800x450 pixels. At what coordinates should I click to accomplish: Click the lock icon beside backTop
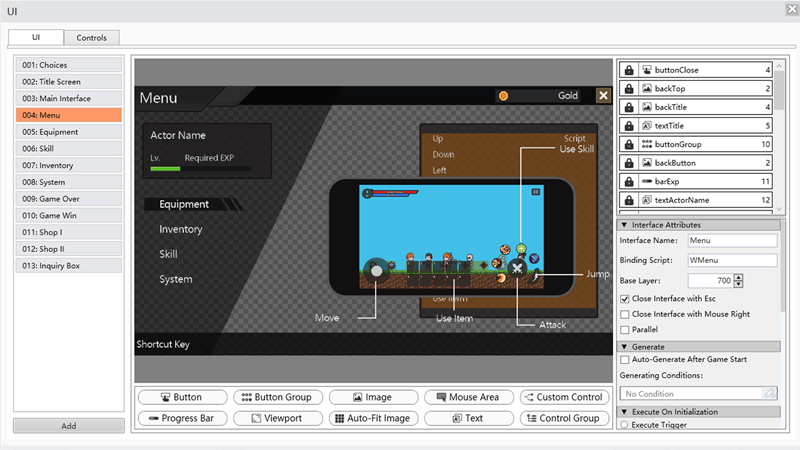coord(629,89)
